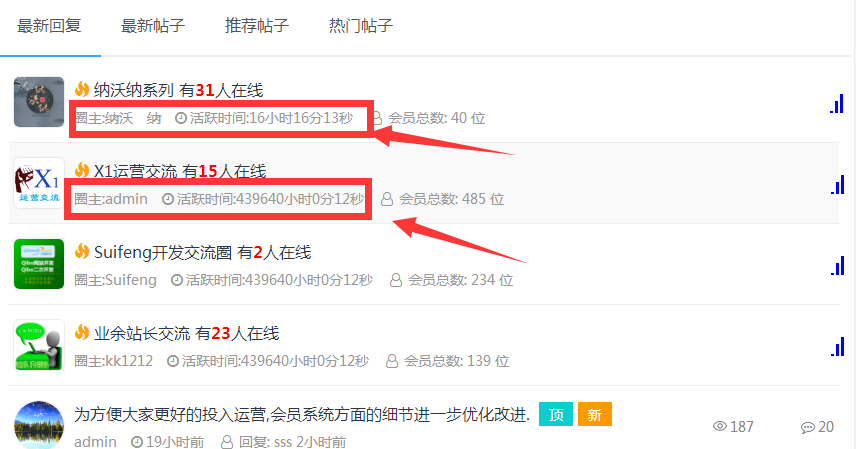
Task: Open the post about 会员系统 optimization
Action: (x=302, y=415)
